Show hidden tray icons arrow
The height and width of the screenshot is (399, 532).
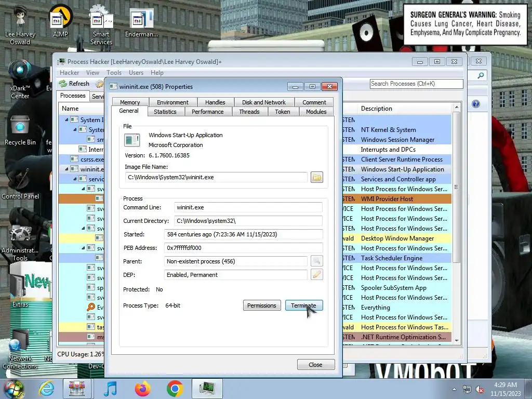454,390
